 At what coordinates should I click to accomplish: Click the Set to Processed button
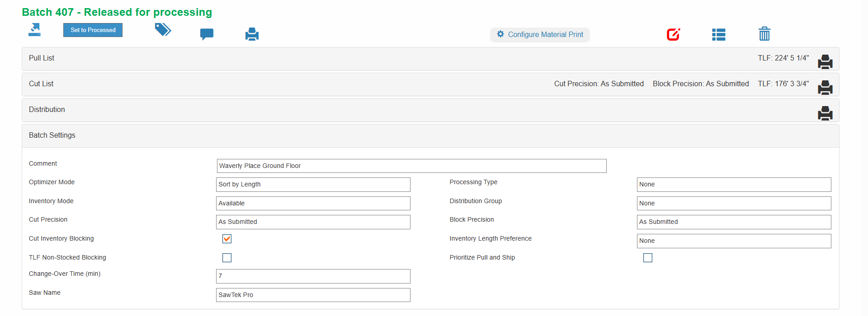tap(93, 30)
